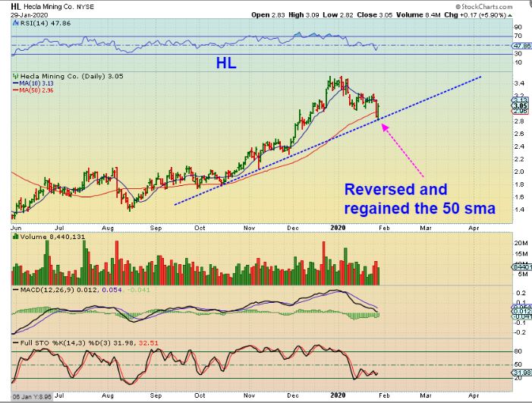Click the 20M volume axis label
532x403 pixels.
(x=521, y=243)
